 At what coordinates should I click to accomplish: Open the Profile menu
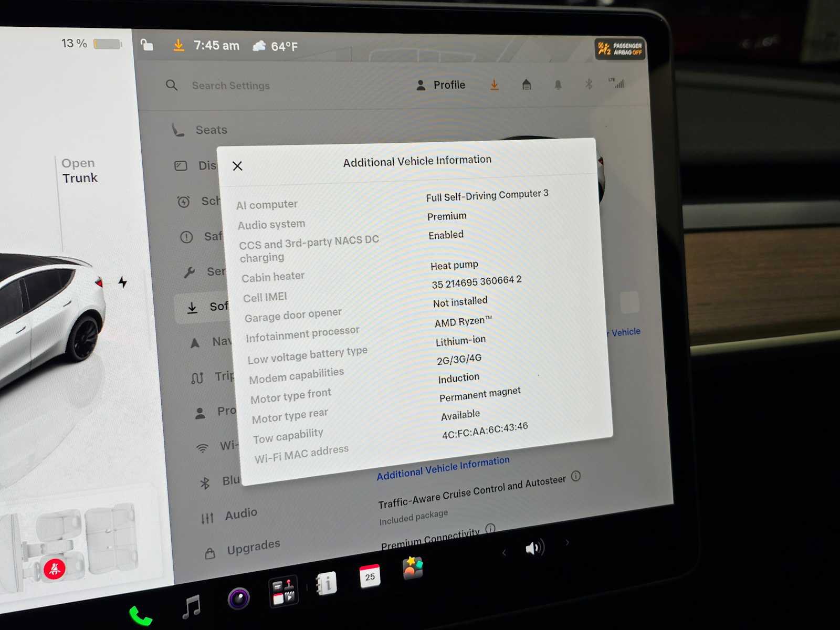[x=440, y=85]
